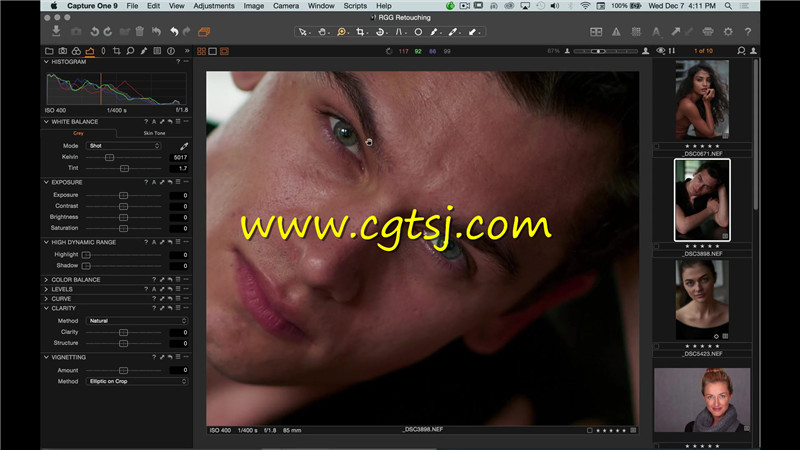The image size is (800, 450).
Task: Select the Spot removal circle tool
Action: (418, 32)
